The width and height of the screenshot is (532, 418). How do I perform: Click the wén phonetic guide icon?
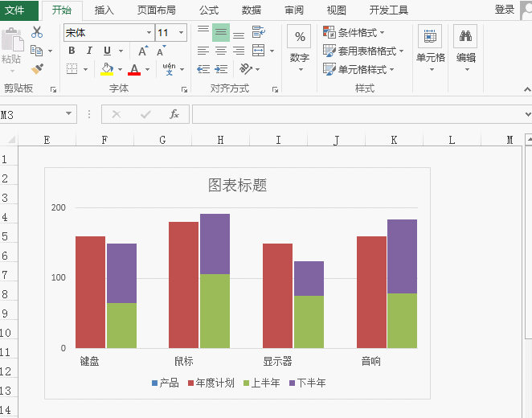point(169,68)
